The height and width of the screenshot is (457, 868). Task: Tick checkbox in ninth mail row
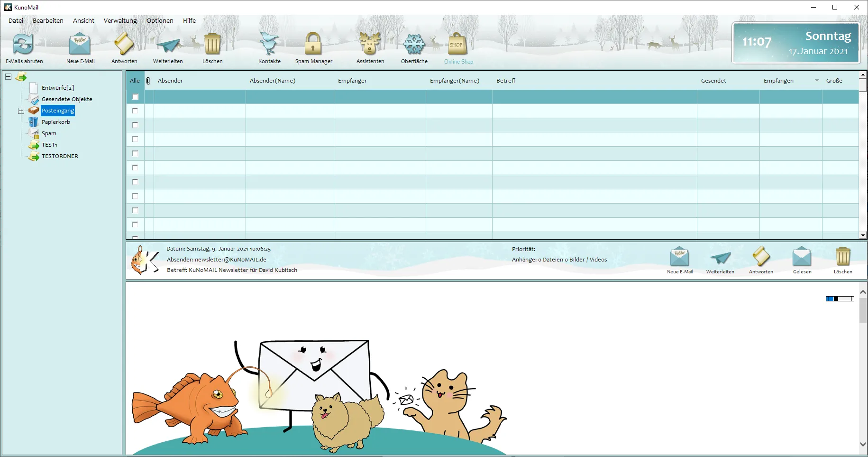(x=135, y=210)
